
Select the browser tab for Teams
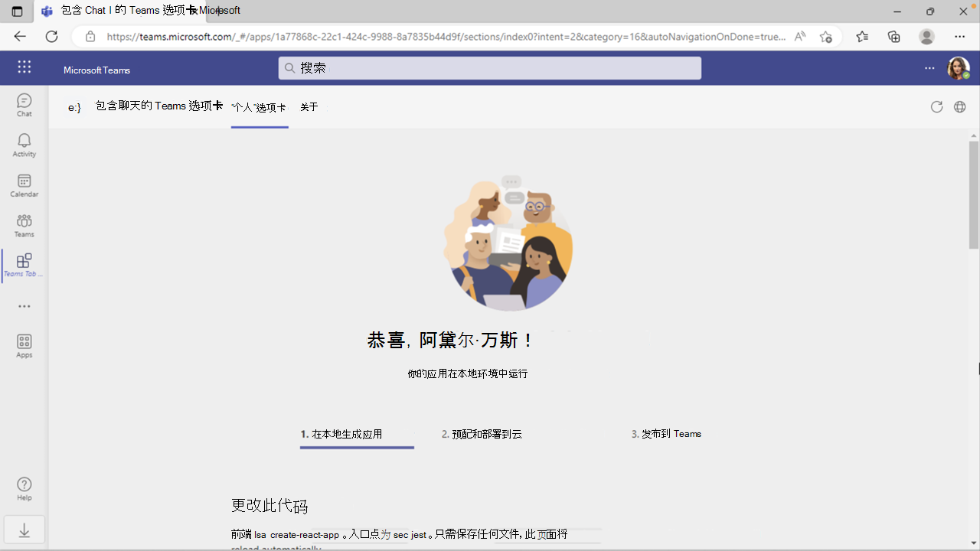click(x=121, y=11)
